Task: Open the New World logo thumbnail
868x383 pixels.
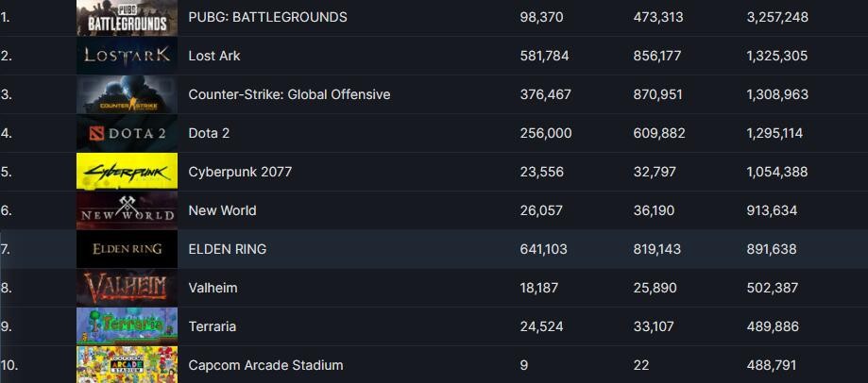Action: [127, 210]
